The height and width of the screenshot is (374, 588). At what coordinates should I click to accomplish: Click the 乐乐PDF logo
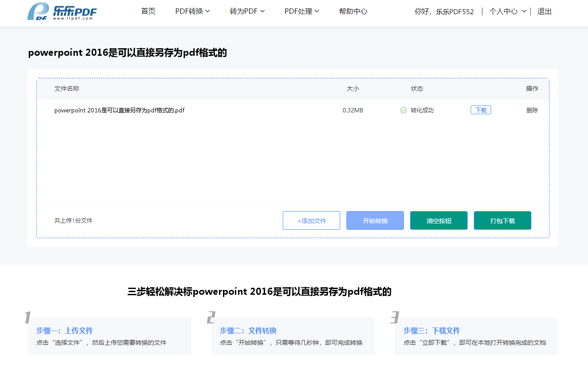[x=62, y=12]
